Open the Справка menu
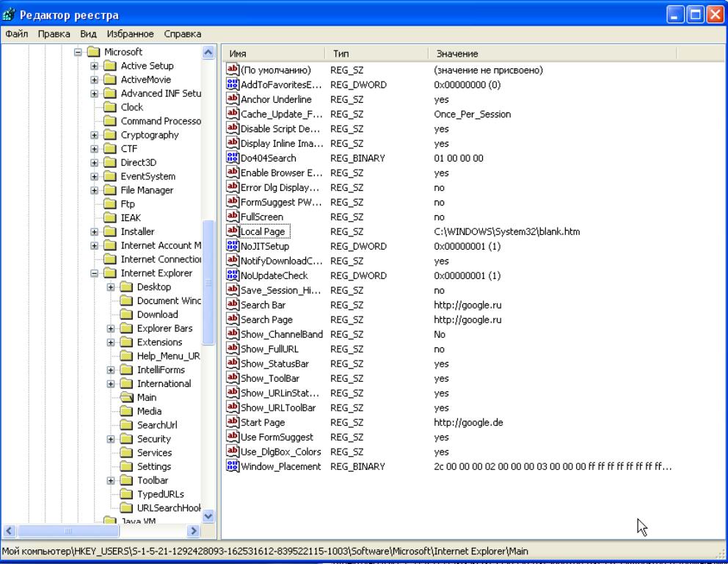728x564 pixels. tap(183, 34)
